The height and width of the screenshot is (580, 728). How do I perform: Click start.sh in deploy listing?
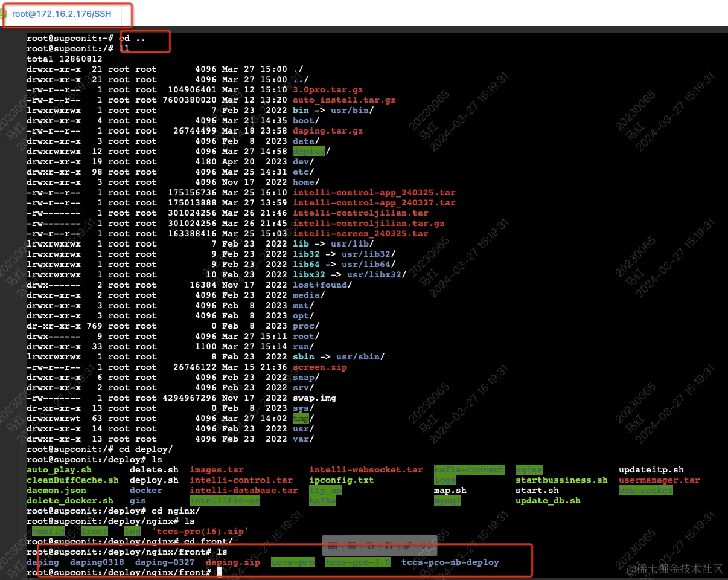537,490
